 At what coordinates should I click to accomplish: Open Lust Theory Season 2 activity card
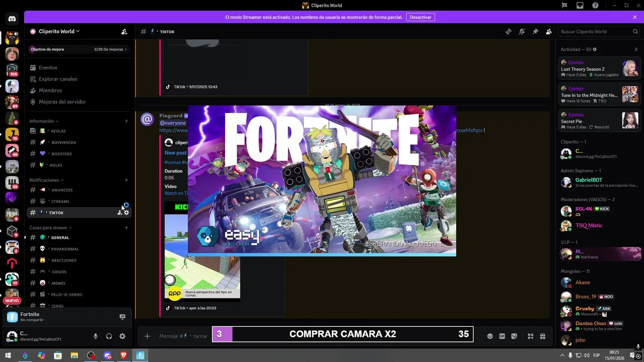600,68
